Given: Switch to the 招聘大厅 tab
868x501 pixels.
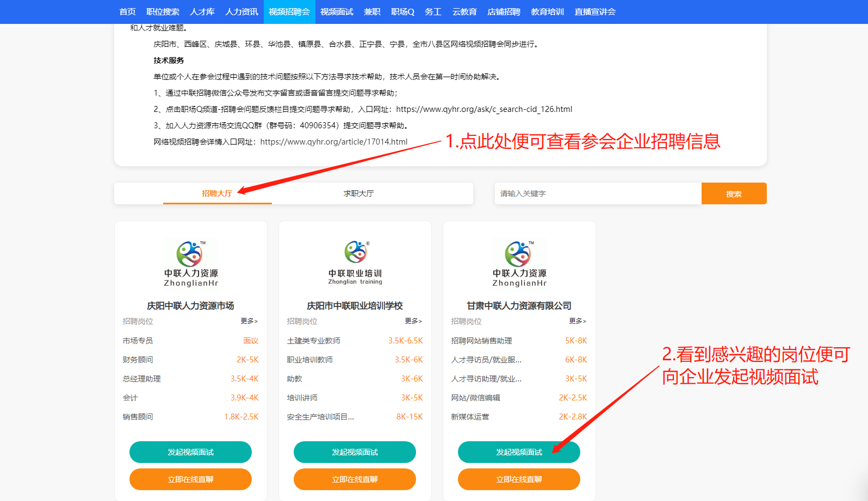Looking at the screenshot, I should (x=217, y=193).
